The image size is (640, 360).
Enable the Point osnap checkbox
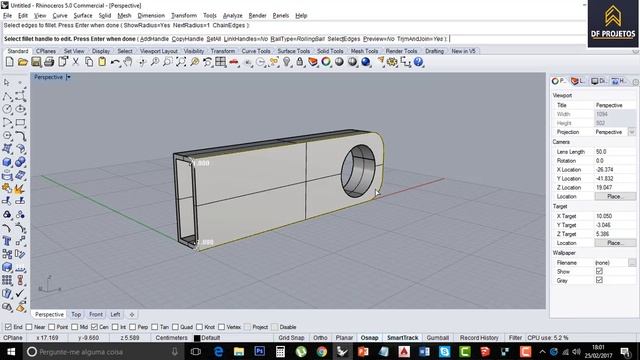(x=51, y=327)
